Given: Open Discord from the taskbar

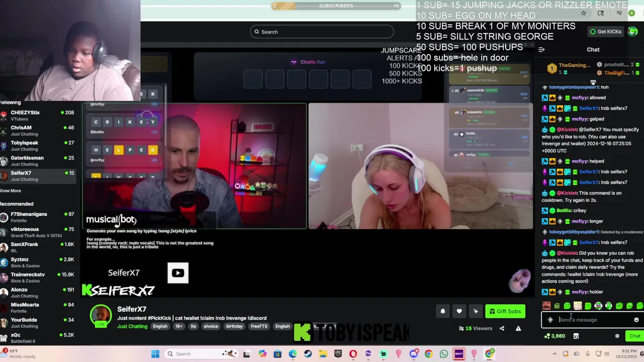Looking at the screenshot, I should (414, 354).
